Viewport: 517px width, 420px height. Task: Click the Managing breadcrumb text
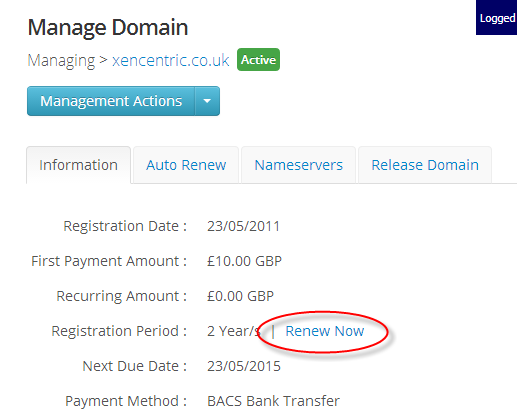(61, 60)
